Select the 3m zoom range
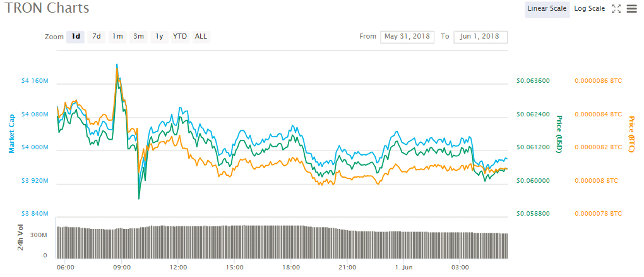Viewport: 644px width, 277px height. pyautogui.click(x=138, y=36)
